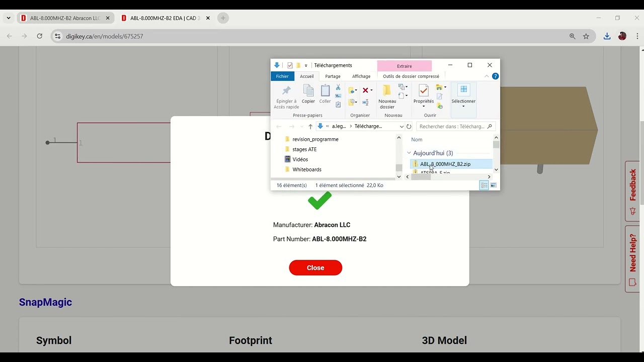Click the Rename icon in Organiser group
The image size is (644, 362).
[366, 102]
